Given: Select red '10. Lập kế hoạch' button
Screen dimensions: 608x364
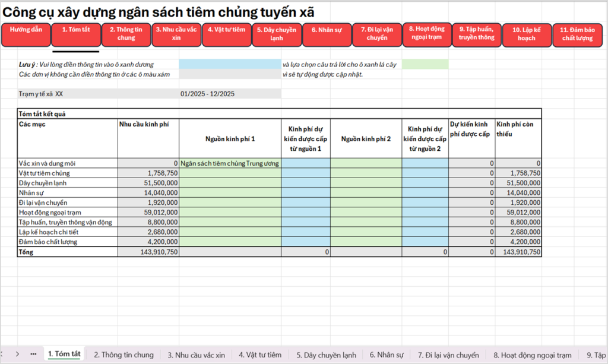Looking at the screenshot, I should (527, 35).
